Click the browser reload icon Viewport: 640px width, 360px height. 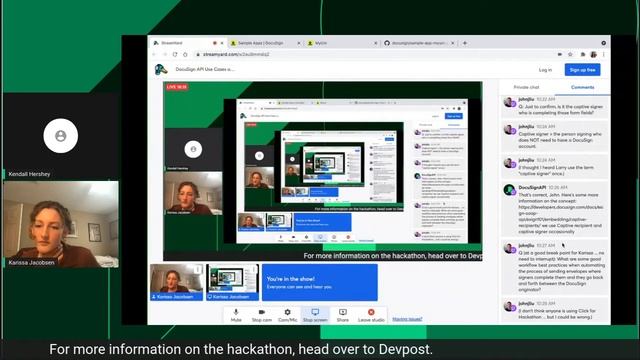175,54
